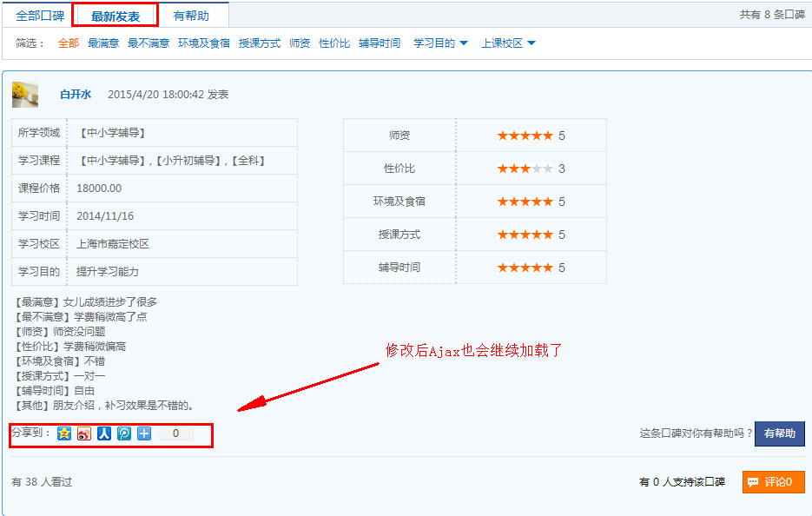Select review line 【其他】朋友介绍
Image resolution: width=812 pixels, height=516 pixels.
click(53, 405)
